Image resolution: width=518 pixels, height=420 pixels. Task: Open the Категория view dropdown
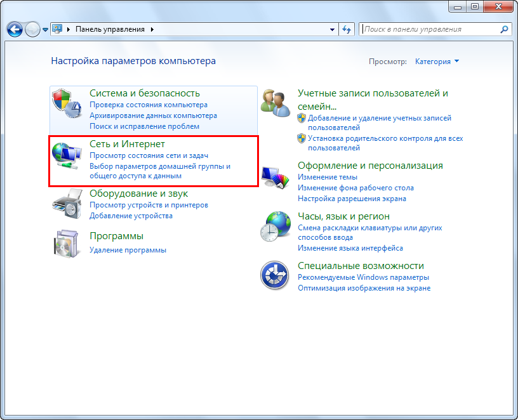pos(437,62)
